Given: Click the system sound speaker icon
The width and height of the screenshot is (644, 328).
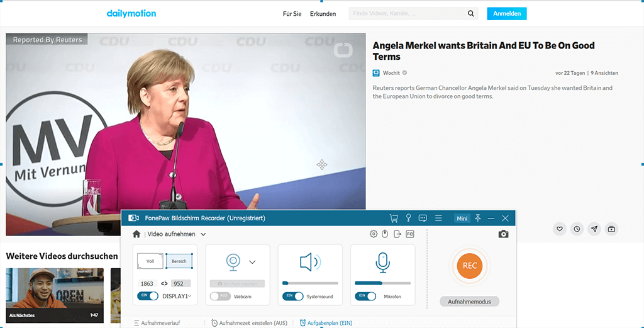Looking at the screenshot, I should click(x=310, y=263).
